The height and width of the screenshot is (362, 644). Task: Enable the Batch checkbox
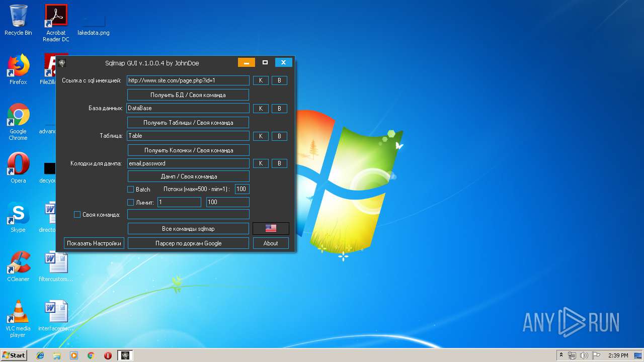tap(130, 190)
